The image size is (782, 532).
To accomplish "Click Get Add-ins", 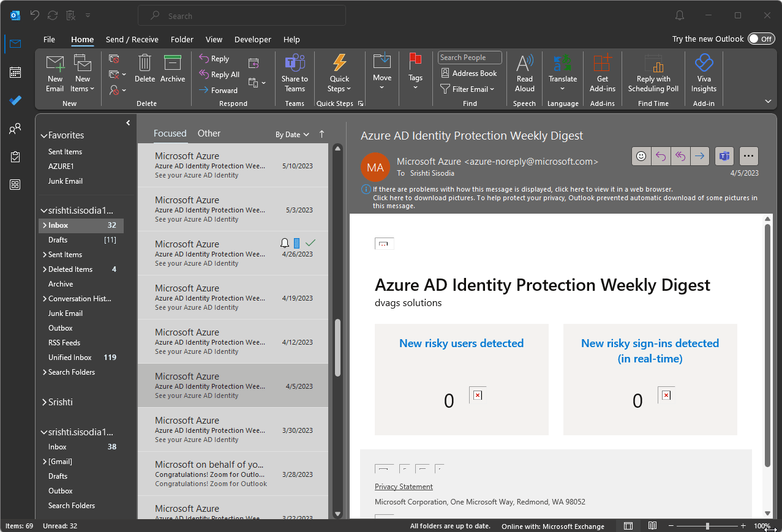I will [603, 73].
